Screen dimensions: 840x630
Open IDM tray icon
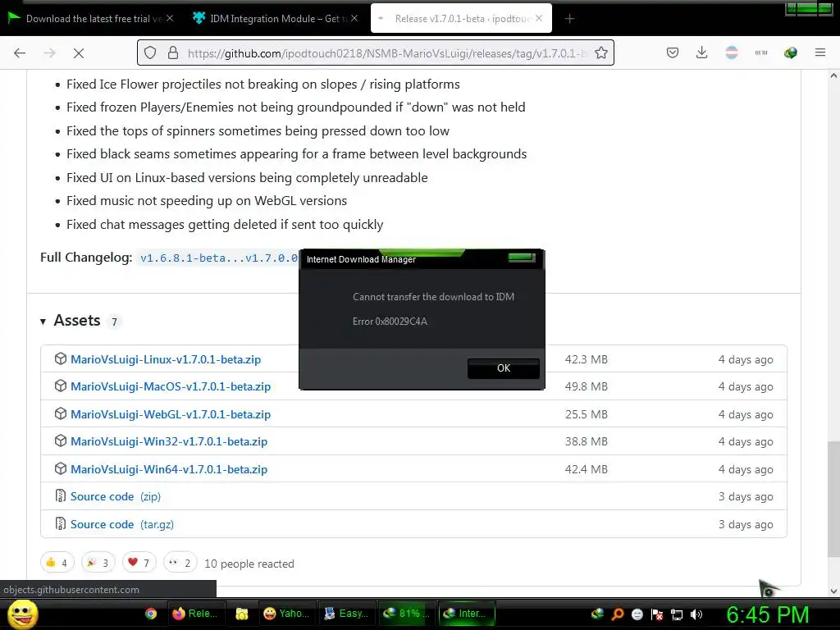pos(597,614)
